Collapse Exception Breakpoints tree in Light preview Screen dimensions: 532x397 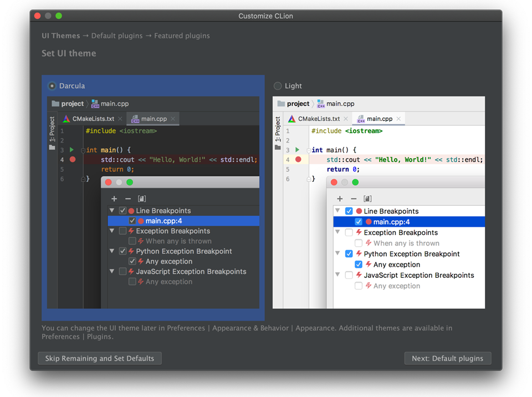tap(337, 232)
